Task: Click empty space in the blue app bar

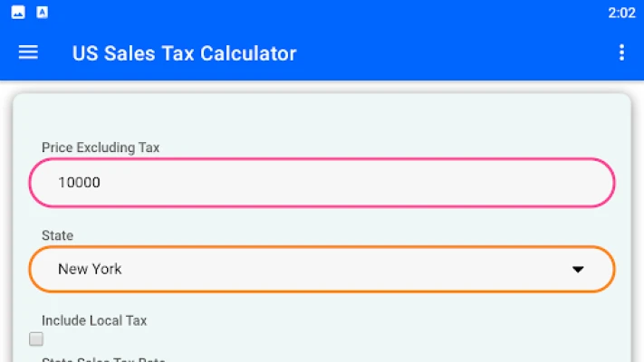Action: coord(452,52)
